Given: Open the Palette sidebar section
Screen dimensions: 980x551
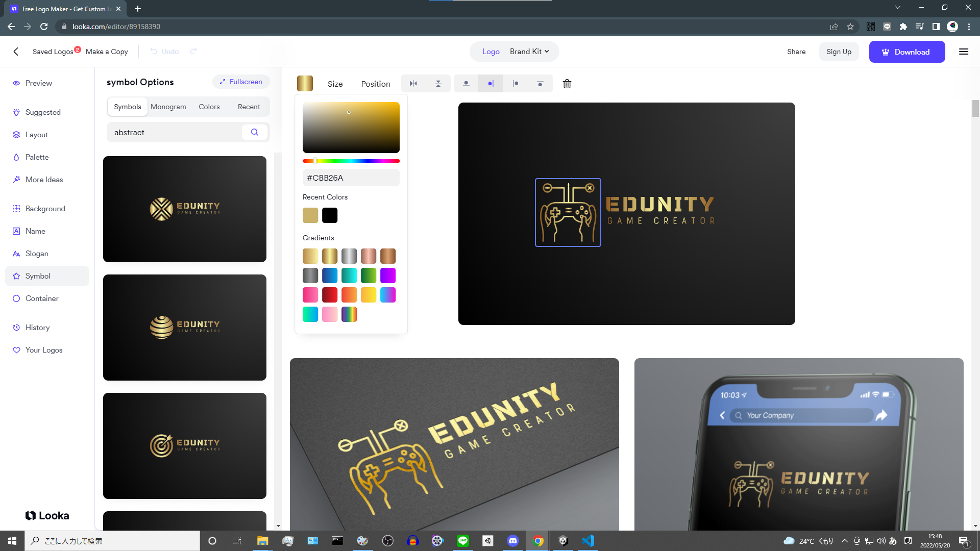Looking at the screenshot, I should tap(37, 157).
